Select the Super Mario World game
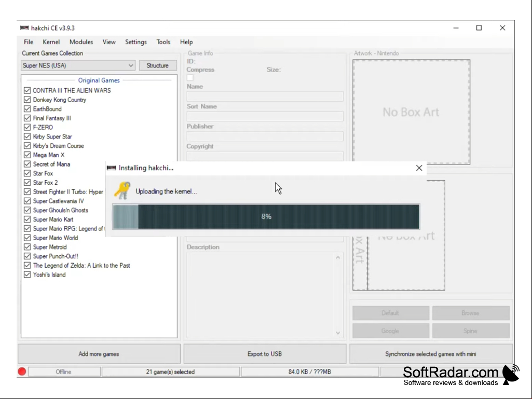532x399 pixels. point(56,238)
